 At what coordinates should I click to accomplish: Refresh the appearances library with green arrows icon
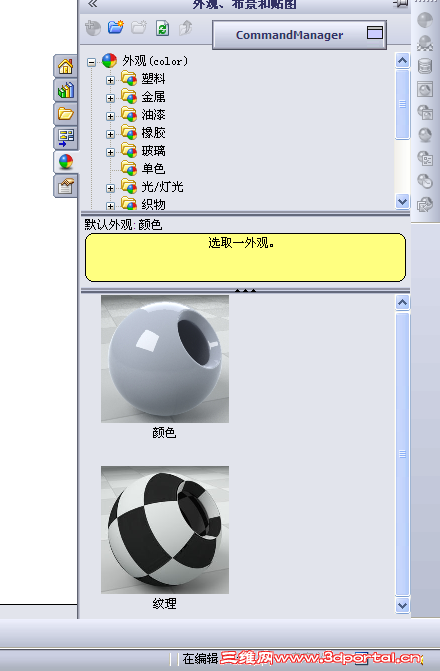(162, 28)
